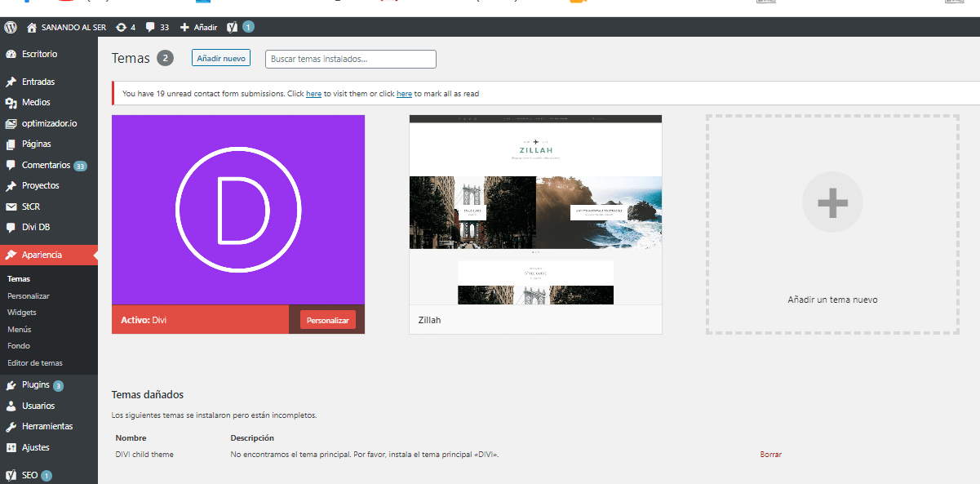Click the StCR envelope icon

(x=11, y=206)
